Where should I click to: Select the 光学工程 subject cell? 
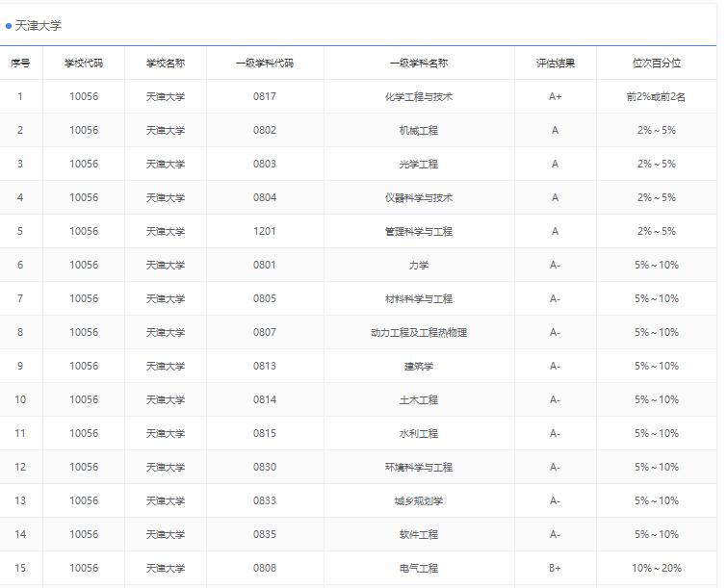click(x=419, y=164)
